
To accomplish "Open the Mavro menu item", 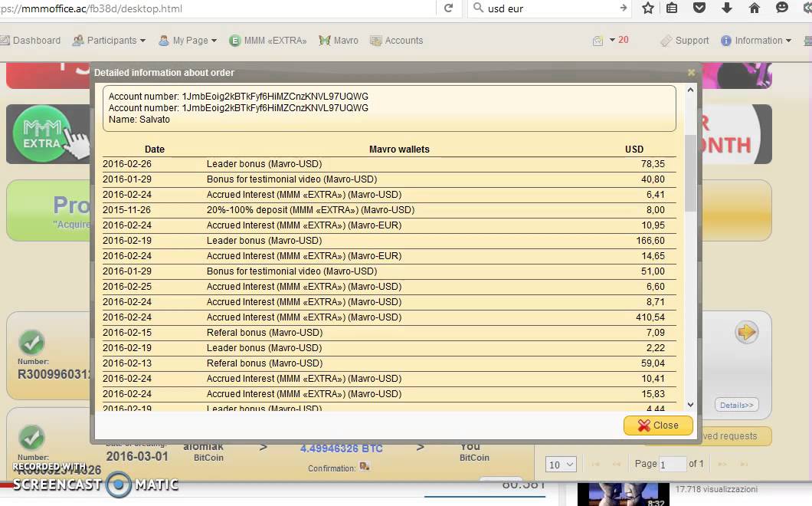I will click(x=339, y=41).
